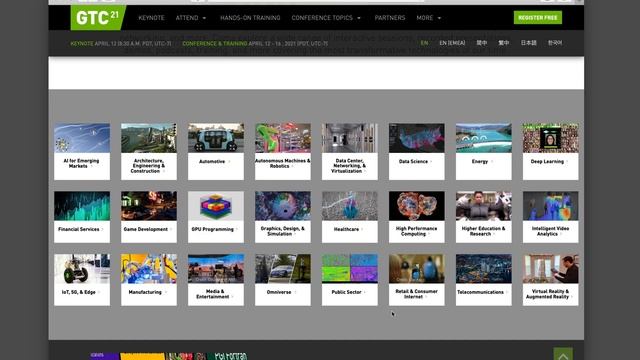Open High Performance Computing thumbnail

tap(417, 206)
